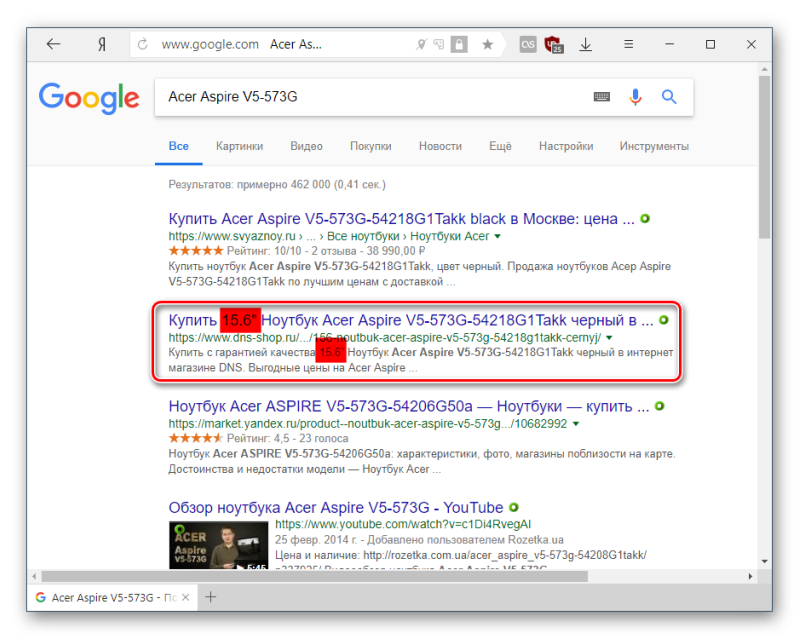
Task: Click the Google logo
Action: pos(89,98)
